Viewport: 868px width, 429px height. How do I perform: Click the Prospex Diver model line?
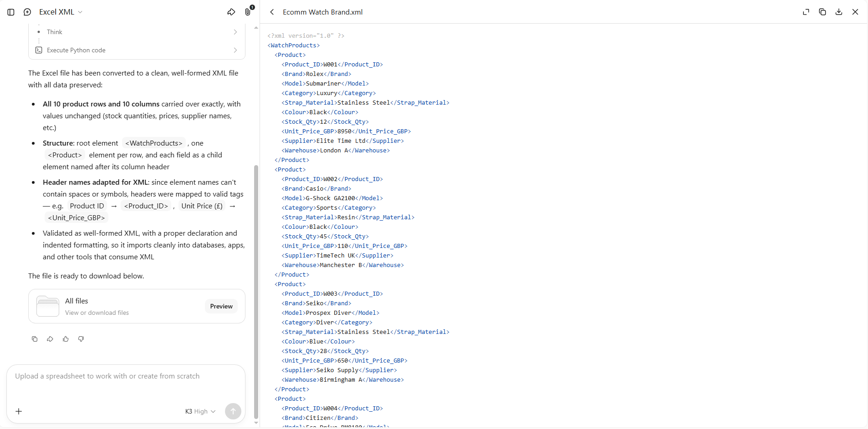[330, 313]
